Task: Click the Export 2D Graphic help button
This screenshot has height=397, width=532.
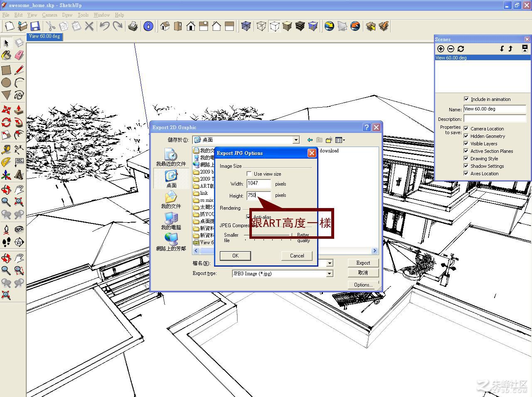Action: pos(367,127)
